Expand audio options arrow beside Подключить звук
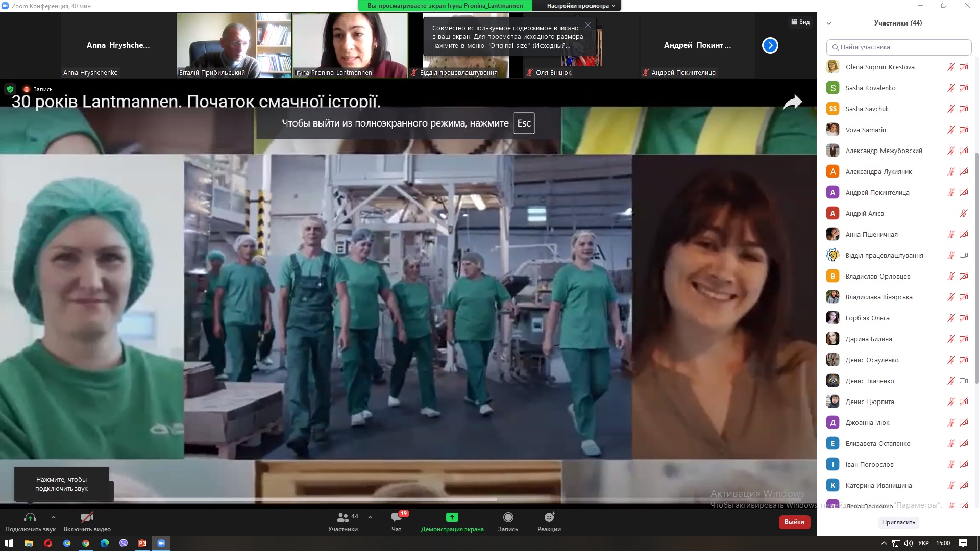Image resolution: width=980 pixels, height=551 pixels. coord(54,517)
